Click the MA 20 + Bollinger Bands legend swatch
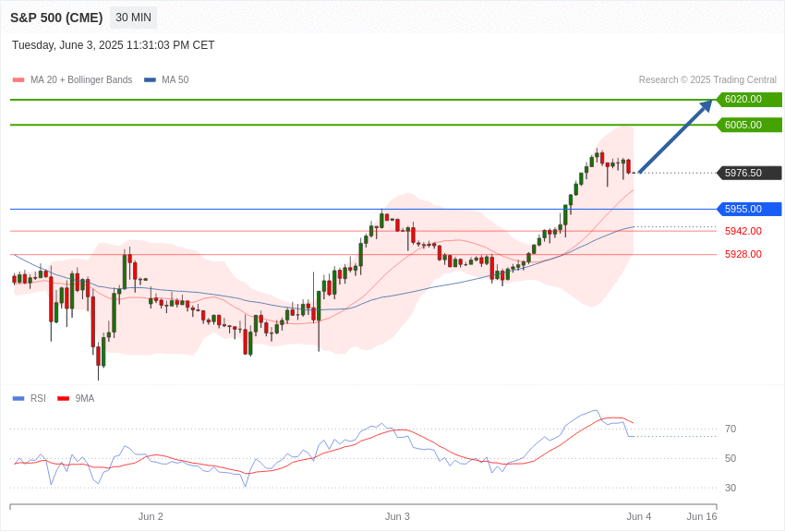Image resolution: width=785 pixels, height=532 pixels. pos(18,80)
